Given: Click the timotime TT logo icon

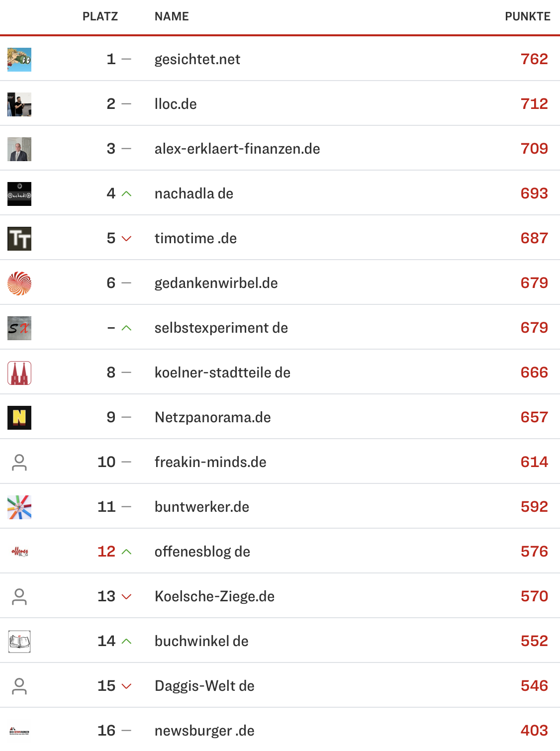Looking at the screenshot, I should click(19, 239).
